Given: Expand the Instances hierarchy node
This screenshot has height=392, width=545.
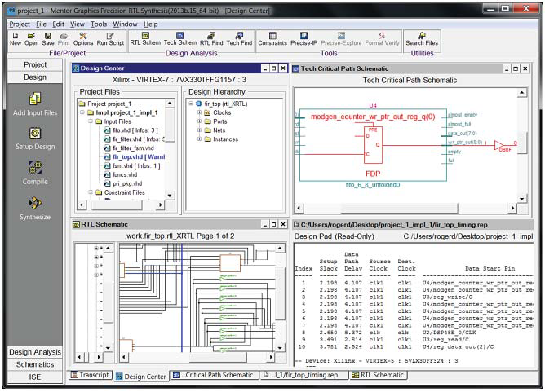Looking at the screenshot, I should click(198, 139).
